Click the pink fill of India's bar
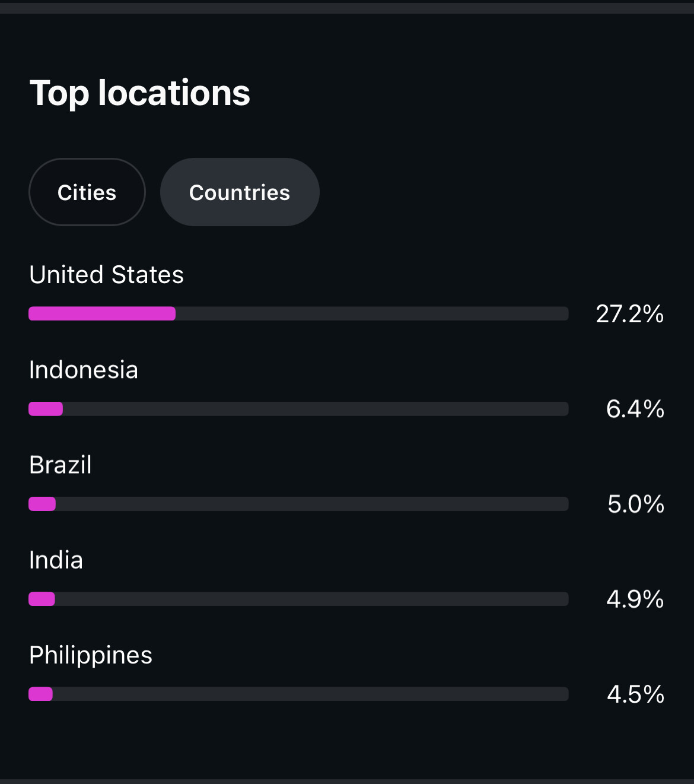Viewport: 694px width, 784px height. click(x=42, y=599)
